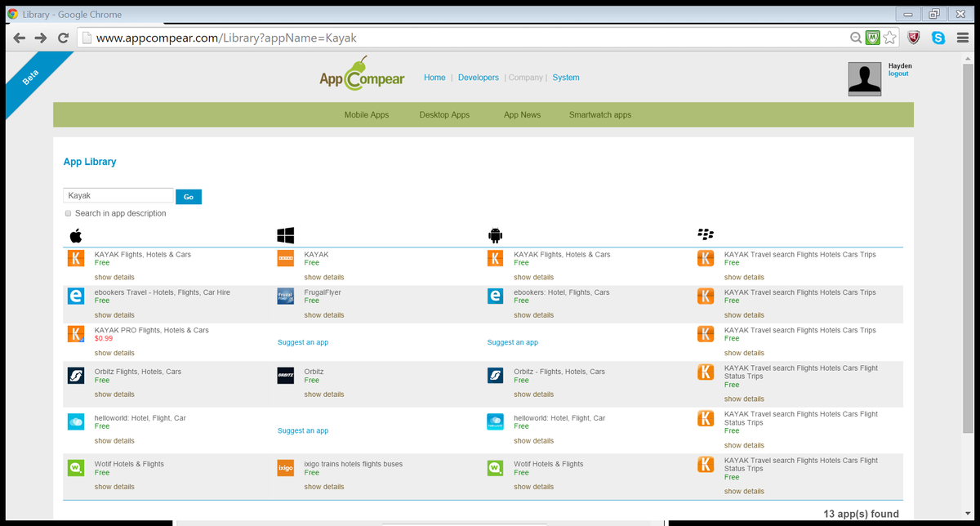Show details for Windows KAYAK app
Image resolution: width=980 pixels, height=526 pixels.
pyautogui.click(x=324, y=277)
